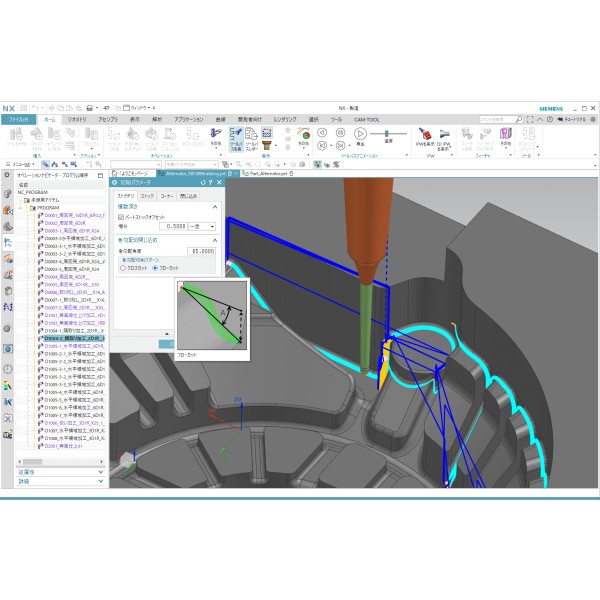
Task: Click the orange tool display icon in ribbon
Action: pyautogui.click(x=267, y=145)
